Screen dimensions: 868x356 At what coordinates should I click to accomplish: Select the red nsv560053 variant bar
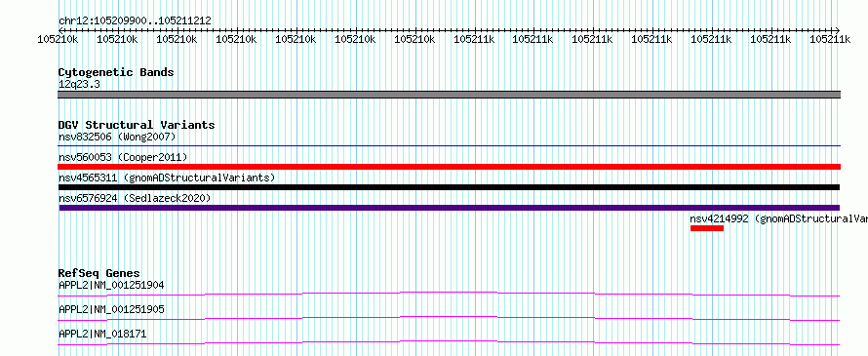pos(449,167)
